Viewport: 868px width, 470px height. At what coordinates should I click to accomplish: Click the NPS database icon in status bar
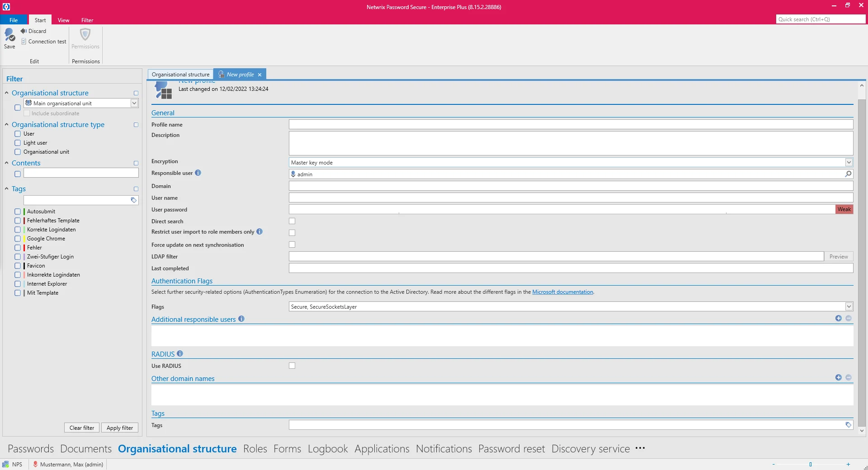[5, 464]
